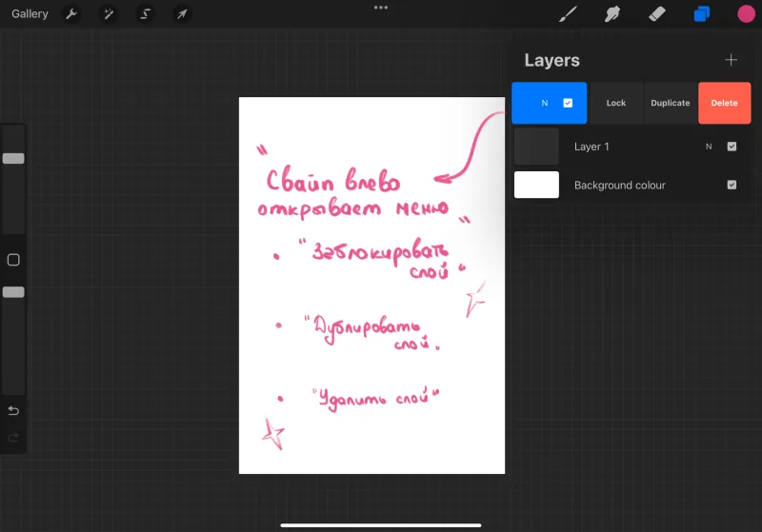The width and height of the screenshot is (762, 532).
Task: Click the Undo arrow in sidebar
Action: tap(13, 410)
